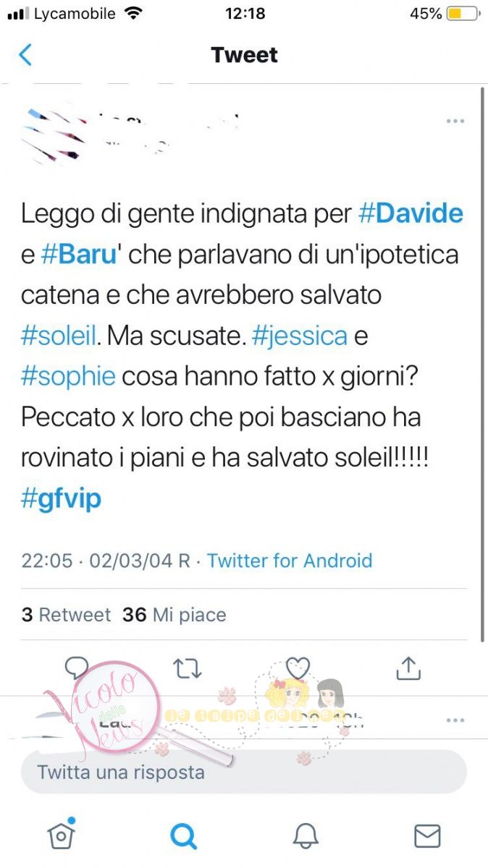
Task: Open the #sophie hashtag link
Action: [68, 377]
